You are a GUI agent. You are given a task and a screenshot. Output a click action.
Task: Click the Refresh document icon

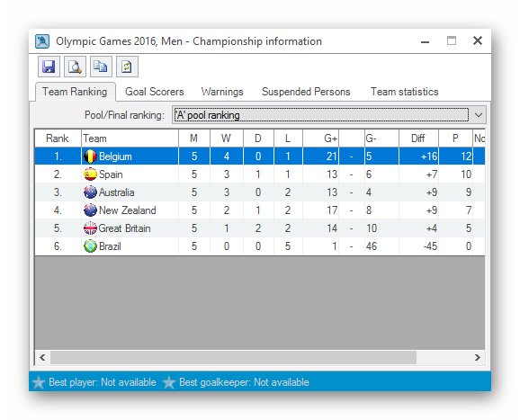pyautogui.click(x=127, y=67)
